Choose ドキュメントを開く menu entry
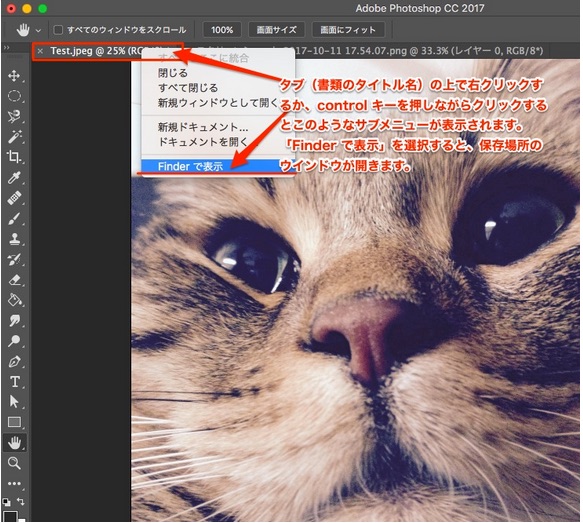The width and height of the screenshot is (583, 523). click(218, 142)
